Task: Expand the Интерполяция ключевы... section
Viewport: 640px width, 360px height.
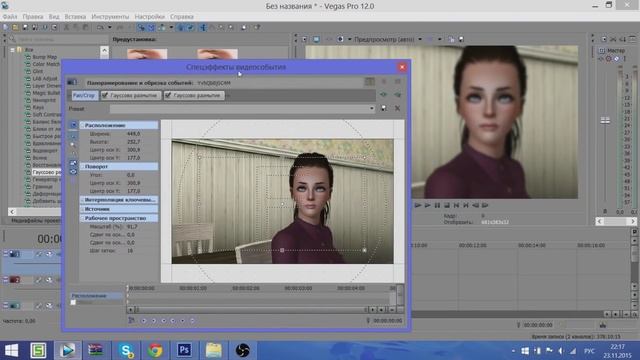Action: [x=82, y=200]
